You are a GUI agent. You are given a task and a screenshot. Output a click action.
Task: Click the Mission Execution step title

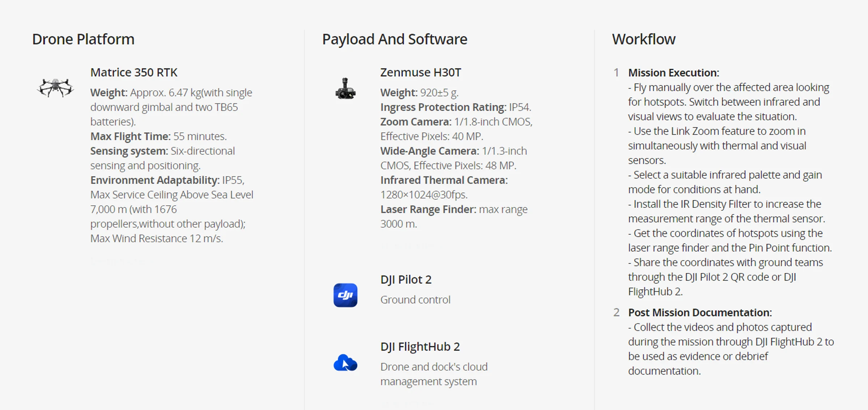[673, 73]
